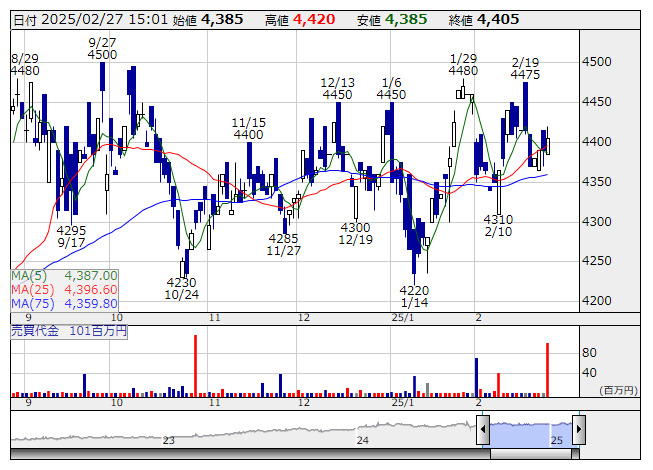Click the blue selected range in navigator

coord(531,434)
